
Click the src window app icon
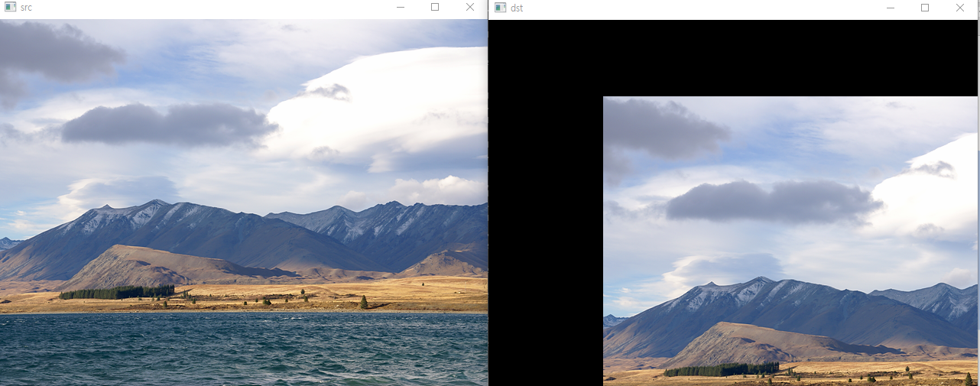pyautogui.click(x=10, y=8)
